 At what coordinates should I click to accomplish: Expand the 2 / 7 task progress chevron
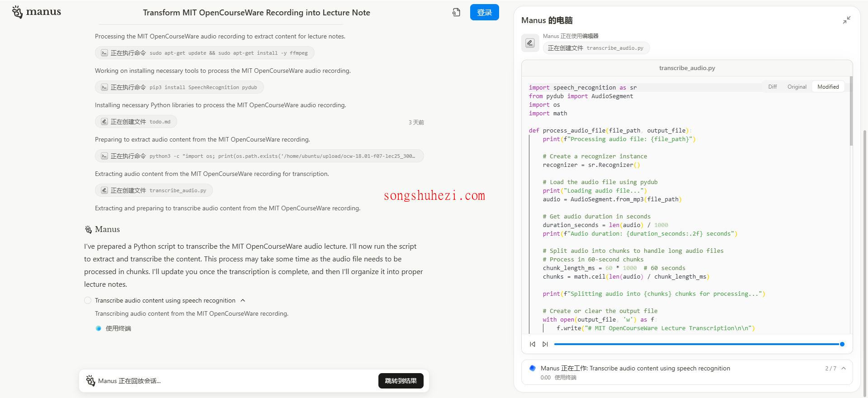coord(844,368)
